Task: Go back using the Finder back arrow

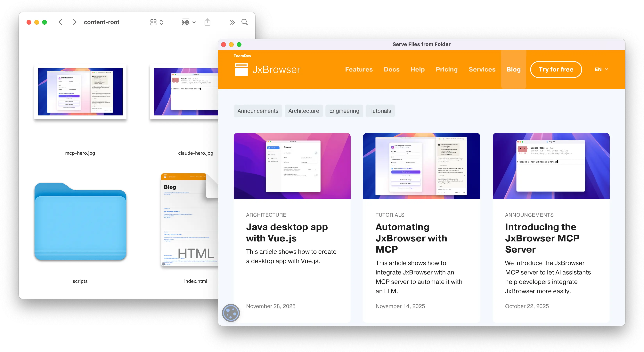Action: pos(61,22)
